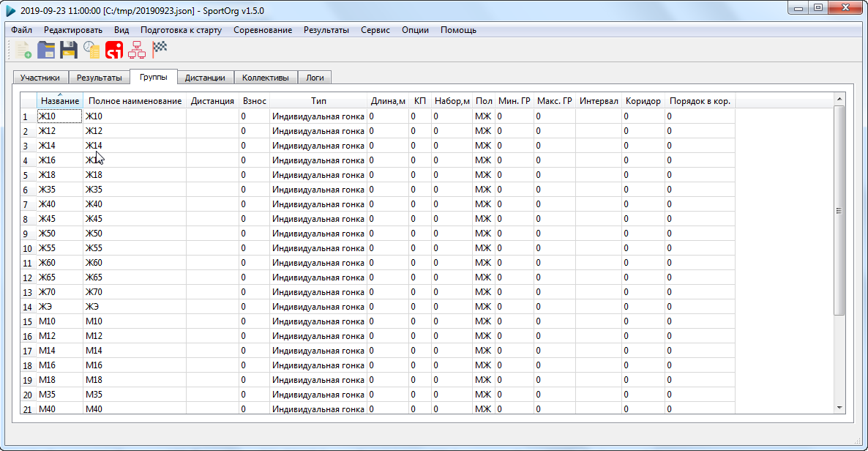Click the open file folder toolbar icon
Image resolution: width=868 pixels, height=451 pixels.
(x=46, y=50)
